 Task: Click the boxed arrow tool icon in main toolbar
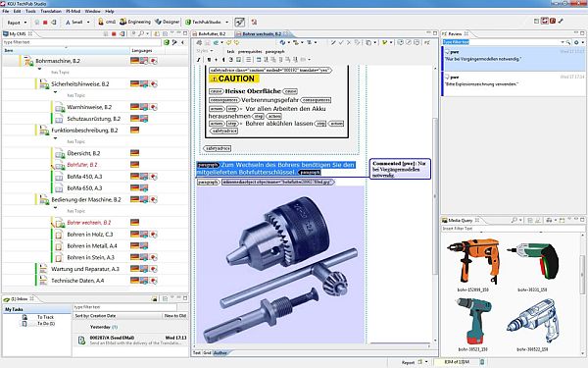(240, 22)
